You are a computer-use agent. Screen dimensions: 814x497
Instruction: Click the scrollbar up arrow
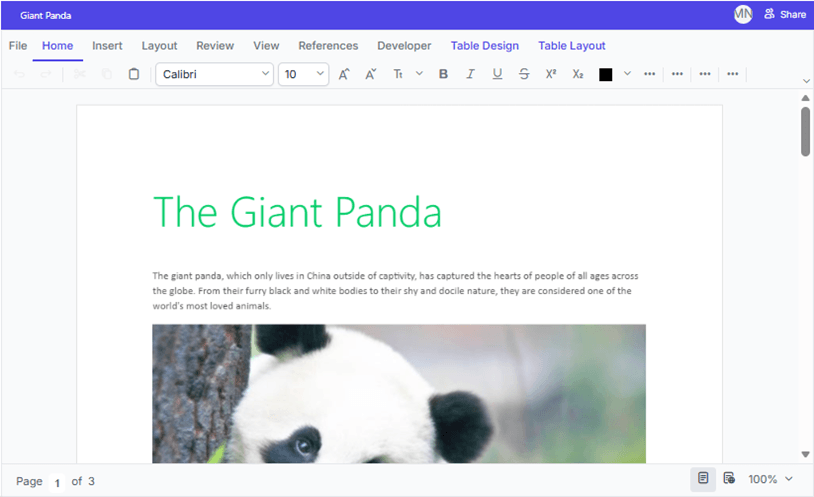pos(805,98)
